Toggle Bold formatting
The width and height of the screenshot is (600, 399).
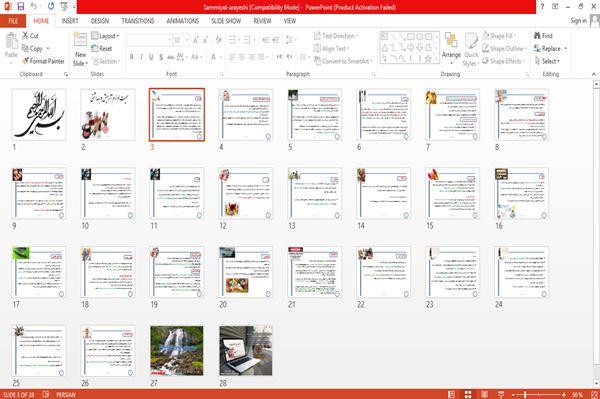click(132, 57)
